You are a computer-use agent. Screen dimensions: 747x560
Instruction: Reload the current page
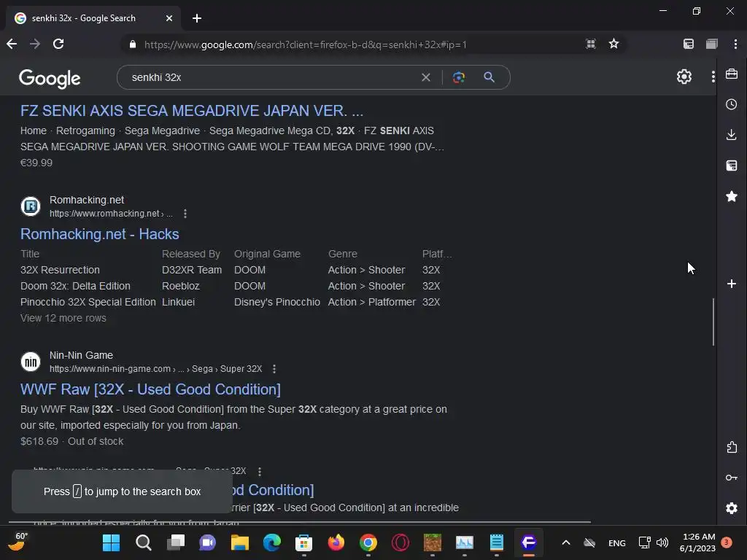(58, 44)
